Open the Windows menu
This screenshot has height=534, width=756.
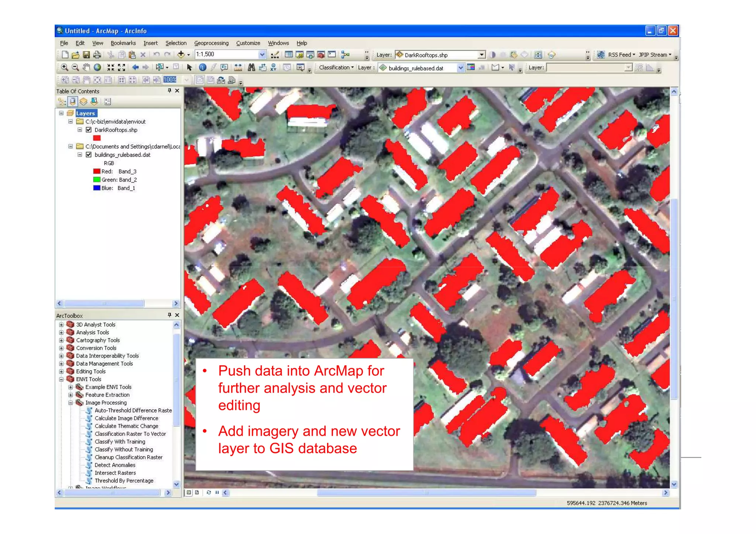pos(278,43)
